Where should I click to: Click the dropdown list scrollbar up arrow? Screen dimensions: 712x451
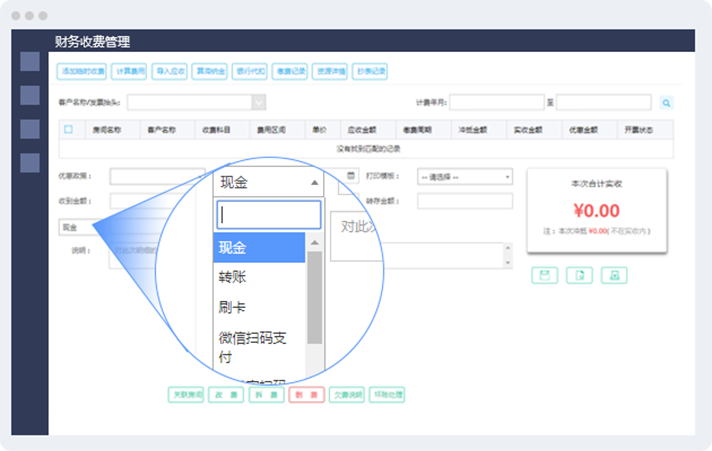(x=314, y=243)
